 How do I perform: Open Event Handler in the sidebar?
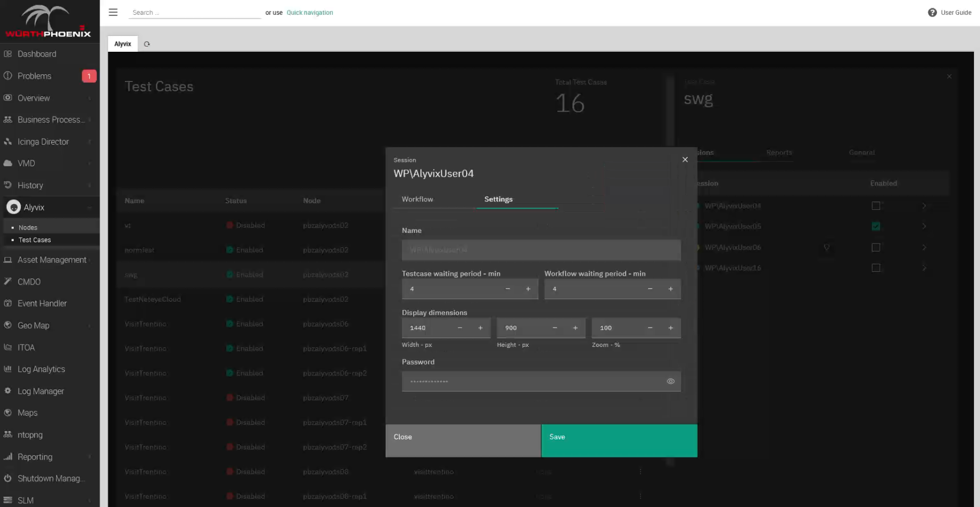click(x=42, y=303)
